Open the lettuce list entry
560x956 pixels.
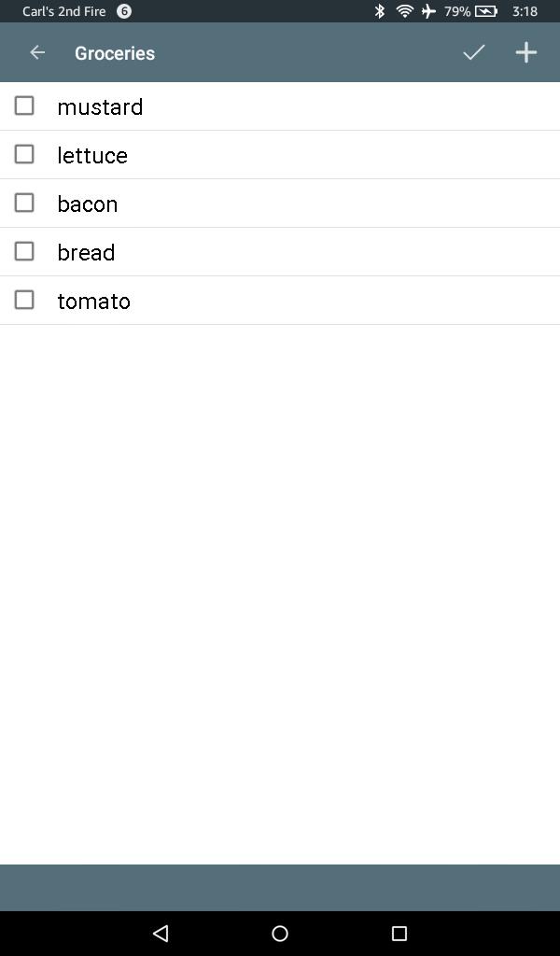280,155
